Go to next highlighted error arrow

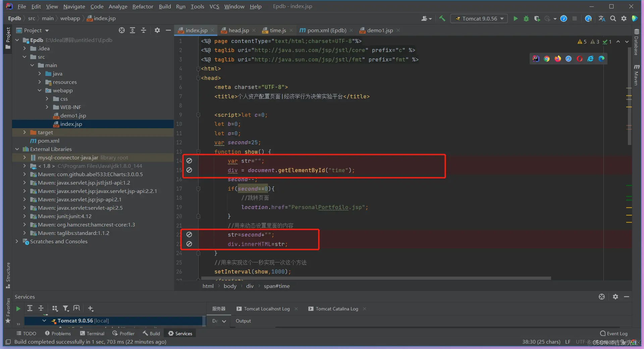pyautogui.click(x=627, y=42)
